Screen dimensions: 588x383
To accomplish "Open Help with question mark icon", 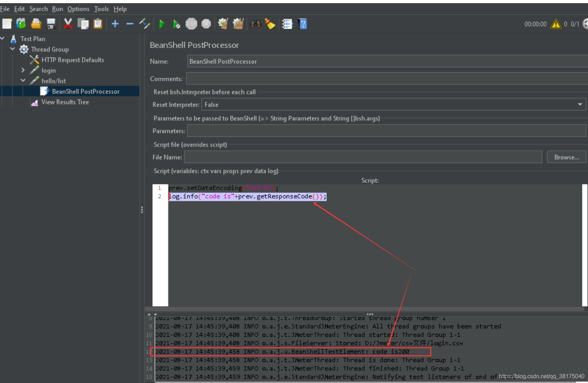I will (x=302, y=24).
